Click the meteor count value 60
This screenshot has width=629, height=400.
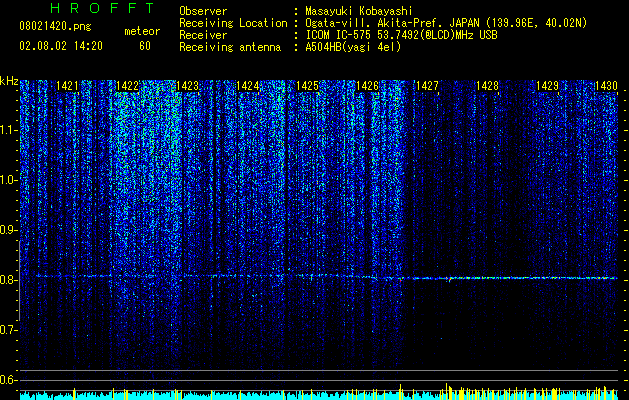[x=145, y=46]
